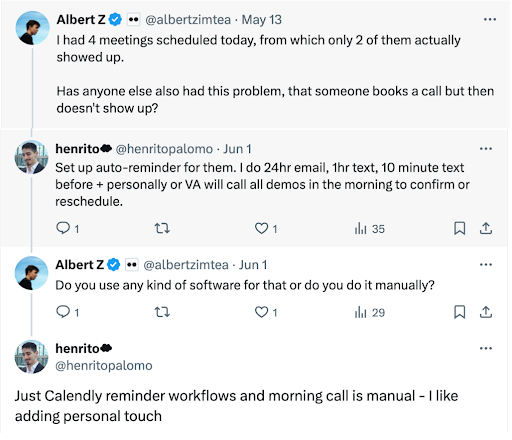Bookmark henrito's auto-reminder tweet
The height and width of the screenshot is (440, 512).
460,229
